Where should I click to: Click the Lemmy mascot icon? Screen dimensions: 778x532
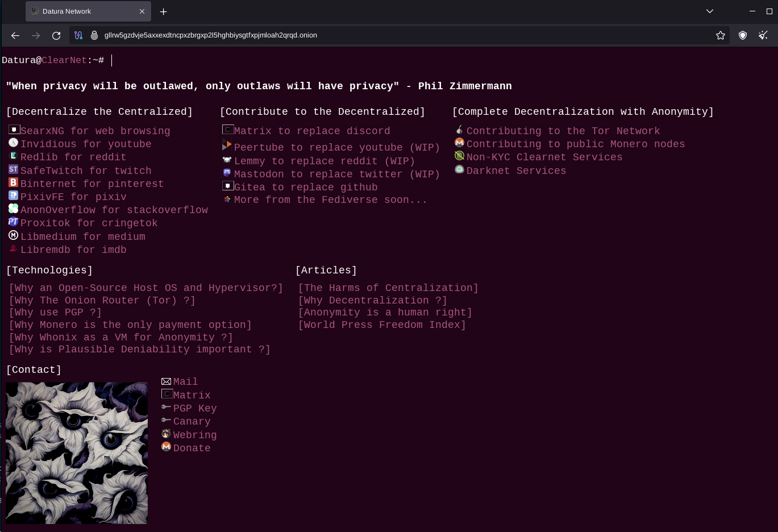pyautogui.click(x=227, y=160)
